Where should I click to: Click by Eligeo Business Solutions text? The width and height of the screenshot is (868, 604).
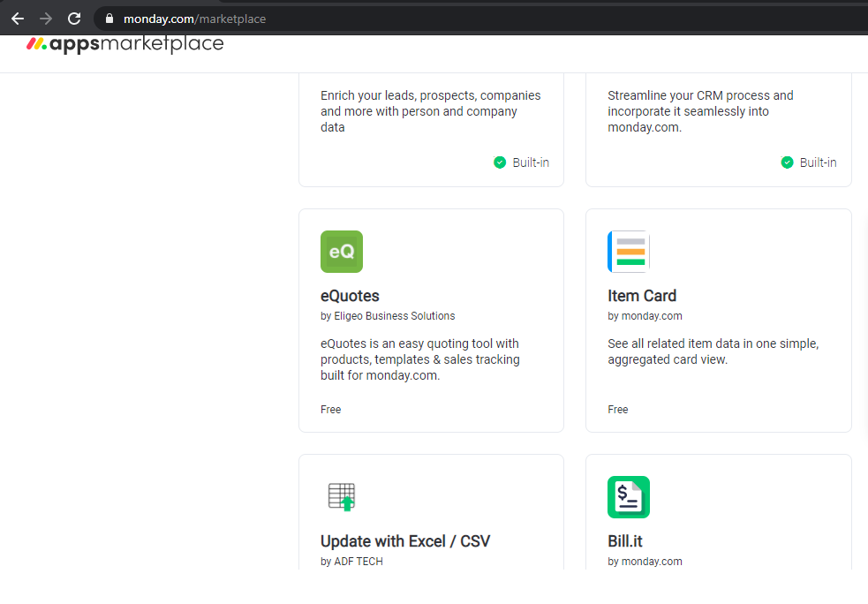pyautogui.click(x=388, y=315)
